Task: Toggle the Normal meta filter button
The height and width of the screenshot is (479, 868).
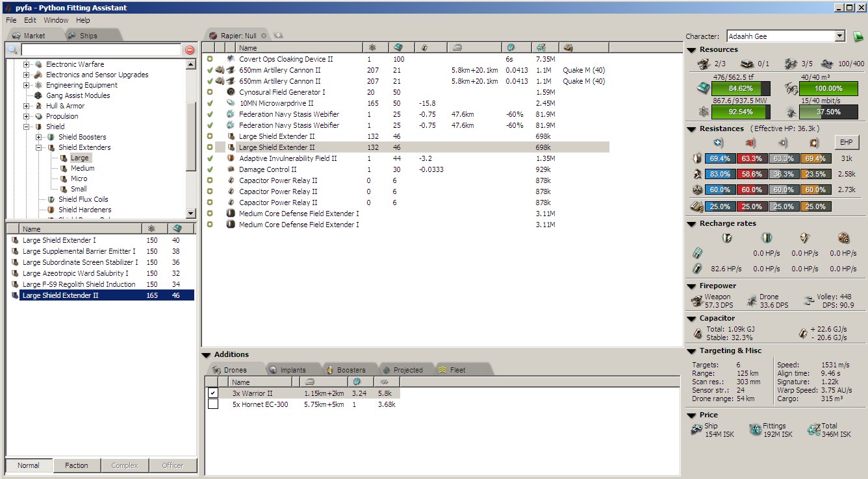Action: coord(29,465)
